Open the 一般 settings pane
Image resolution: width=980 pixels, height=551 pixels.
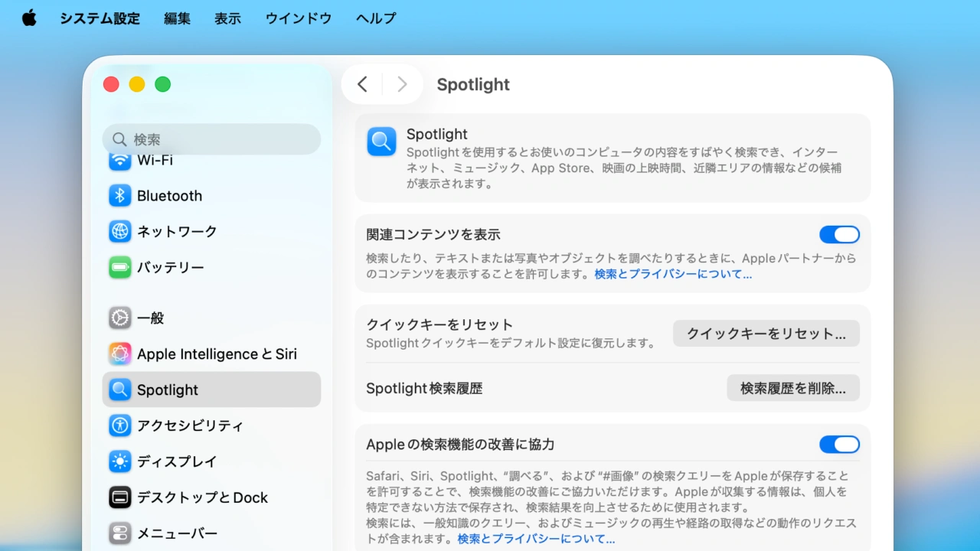151,318
